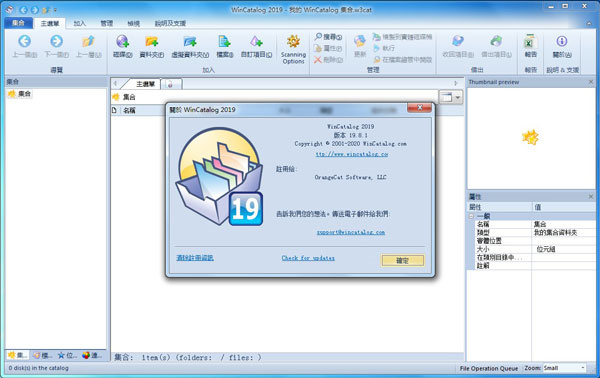Click the loan-out item ribbon icon
The image size is (600, 378).
point(496,46)
